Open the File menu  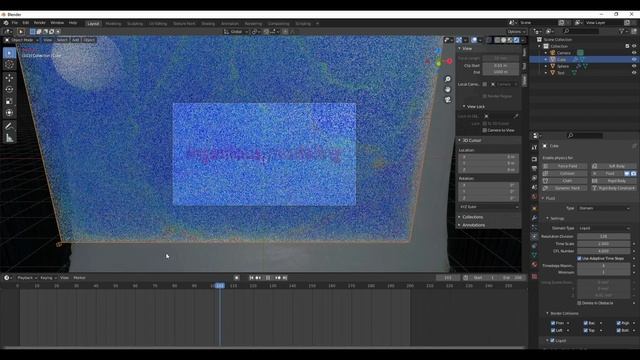15,23
